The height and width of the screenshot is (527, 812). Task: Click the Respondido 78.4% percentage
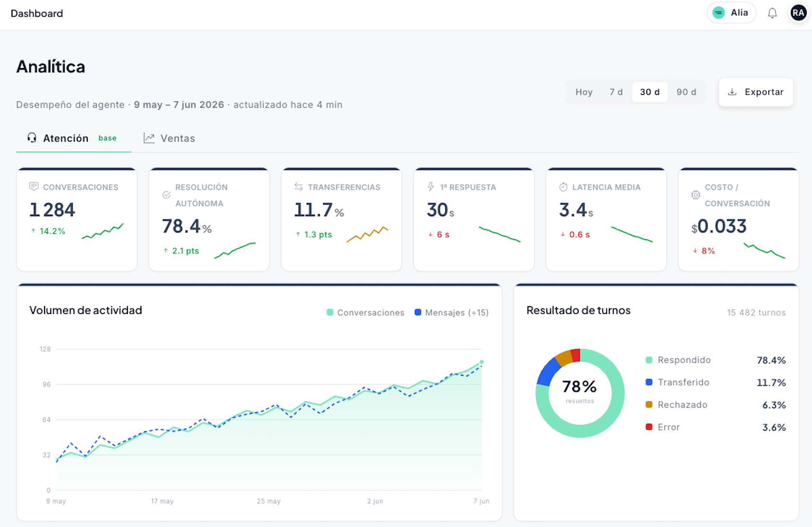(771, 360)
